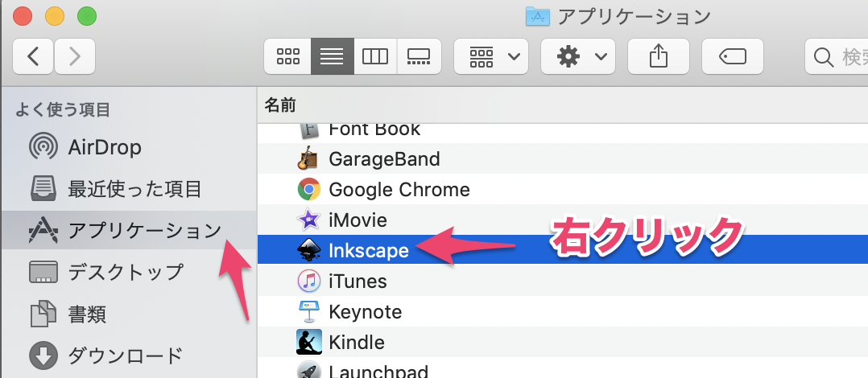Select アプリケーション in the sidebar

click(x=129, y=231)
